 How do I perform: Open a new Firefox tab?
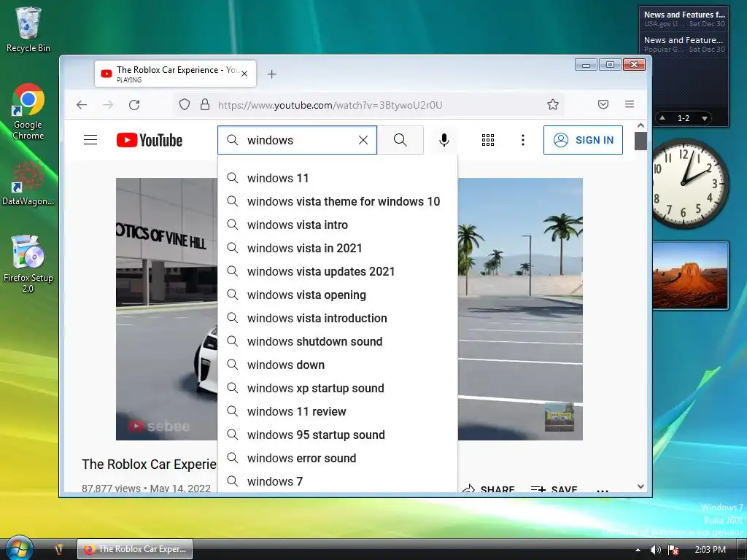[271, 74]
